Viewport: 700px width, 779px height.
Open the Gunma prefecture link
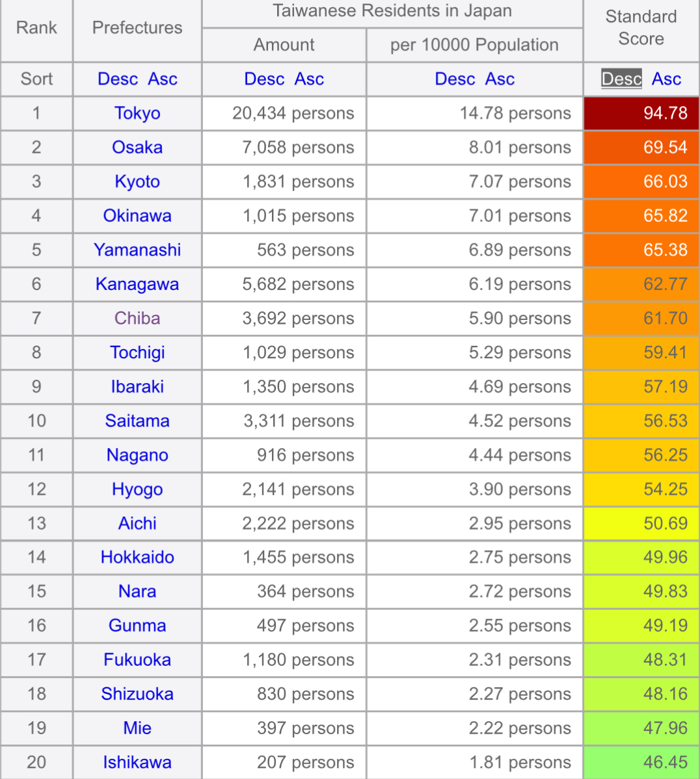click(137, 626)
